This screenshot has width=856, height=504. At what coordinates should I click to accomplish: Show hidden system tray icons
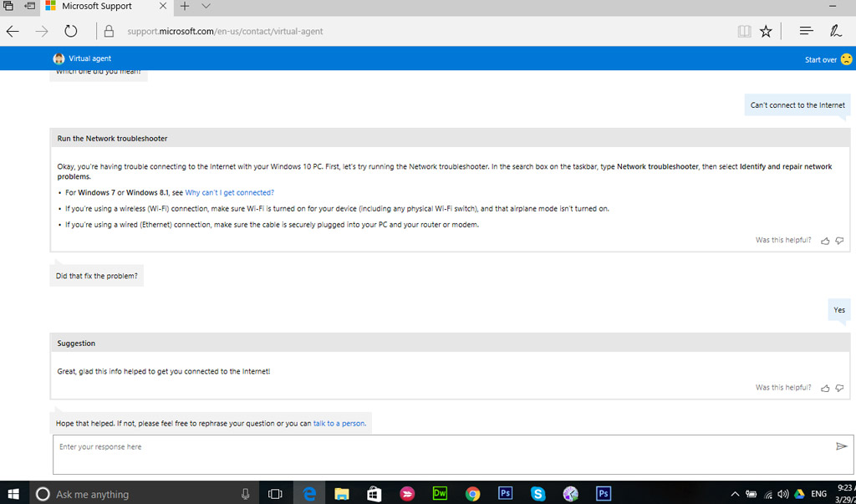[735, 494]
